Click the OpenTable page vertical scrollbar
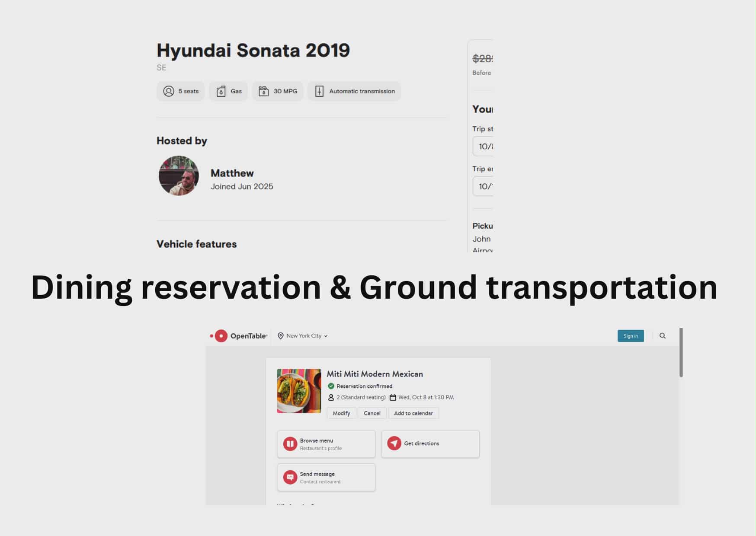 pos(681,353)
